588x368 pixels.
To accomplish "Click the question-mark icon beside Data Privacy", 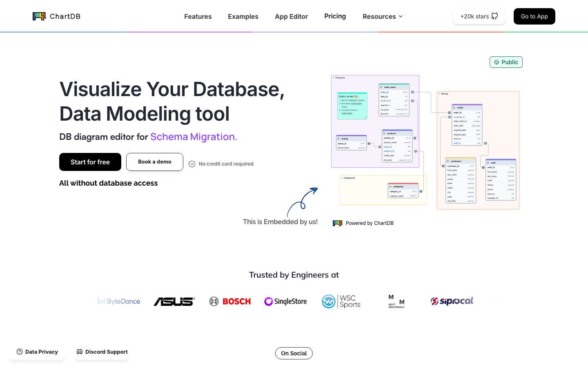I will tap(20, 352).
